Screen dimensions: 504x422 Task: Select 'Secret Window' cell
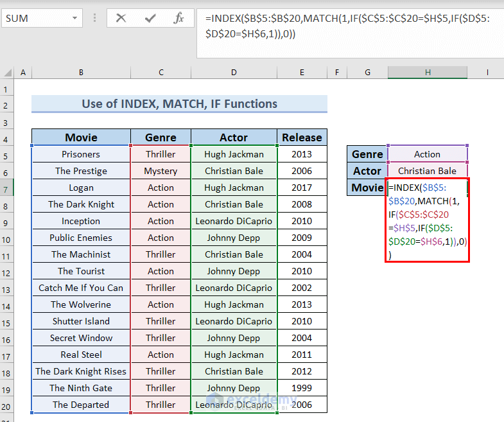(x=81, y=338)
